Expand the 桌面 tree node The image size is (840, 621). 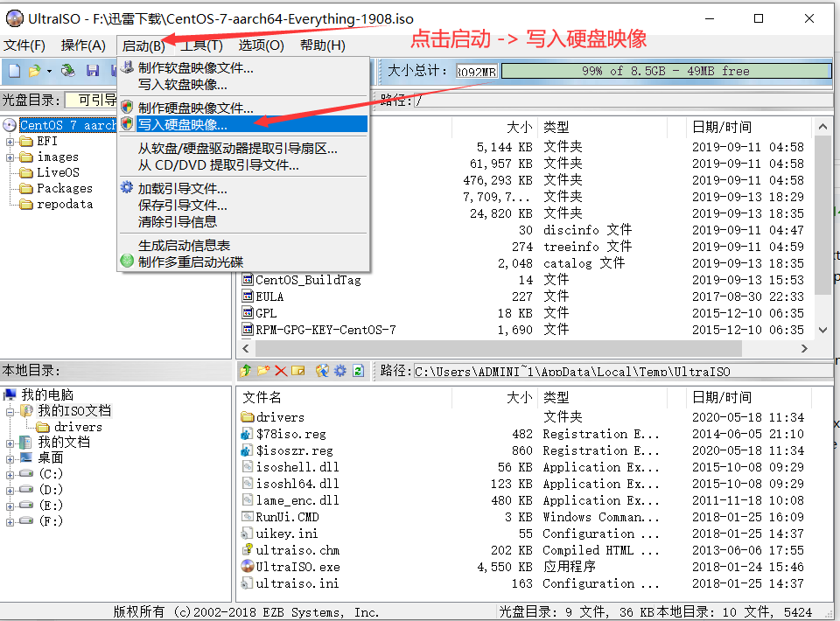pyautogui.click(x=10, y=459)
